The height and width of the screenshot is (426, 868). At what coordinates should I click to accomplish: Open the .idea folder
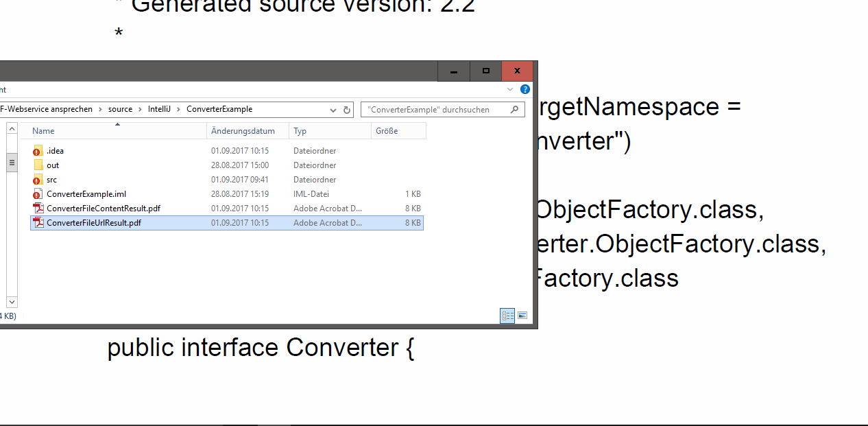(55, 151)
